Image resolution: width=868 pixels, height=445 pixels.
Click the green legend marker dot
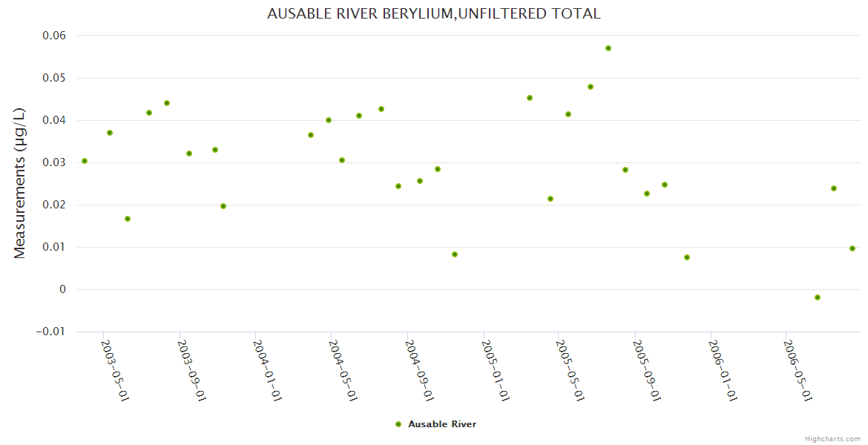[x=398, y=424]
